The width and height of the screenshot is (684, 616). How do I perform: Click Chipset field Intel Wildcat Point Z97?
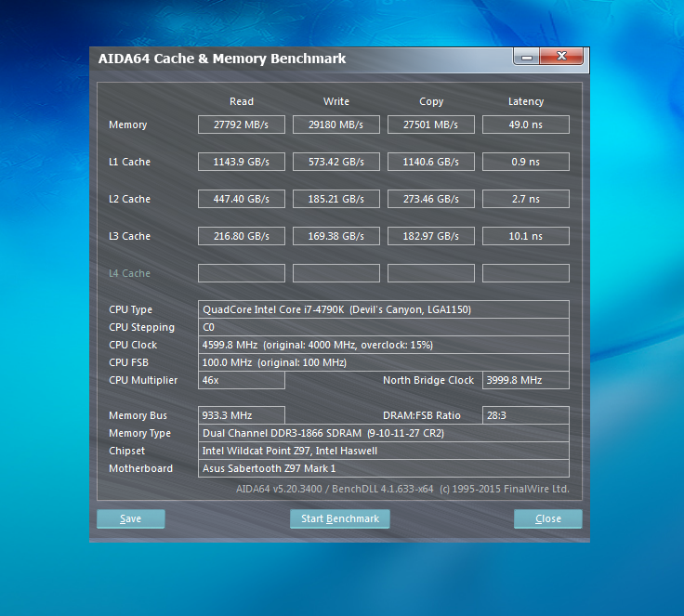384,451
